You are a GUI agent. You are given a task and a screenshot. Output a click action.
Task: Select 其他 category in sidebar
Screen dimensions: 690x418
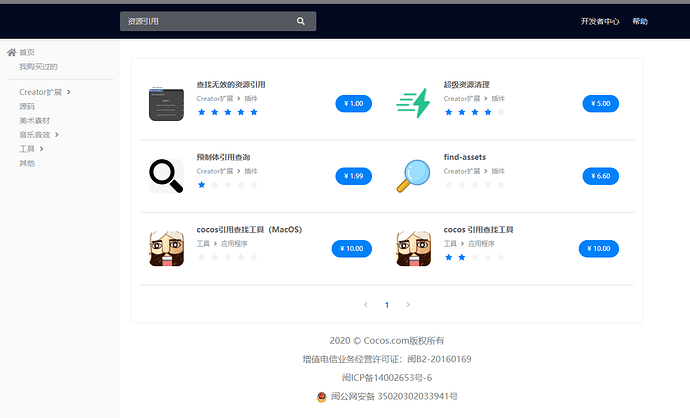click(27, 163)
